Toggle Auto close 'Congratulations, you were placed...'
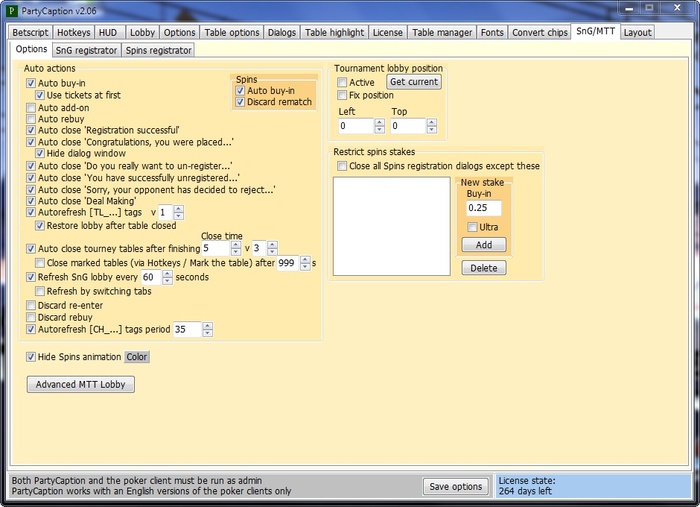Viewport: 700px width, 507px height. tap(31, 142)
